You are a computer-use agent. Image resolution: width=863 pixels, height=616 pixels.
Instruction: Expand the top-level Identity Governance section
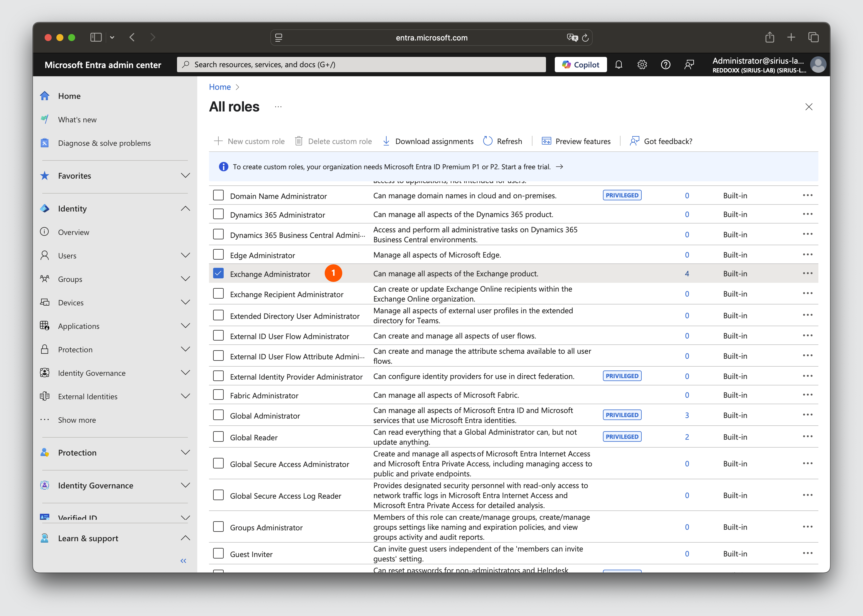pos(185,485)
